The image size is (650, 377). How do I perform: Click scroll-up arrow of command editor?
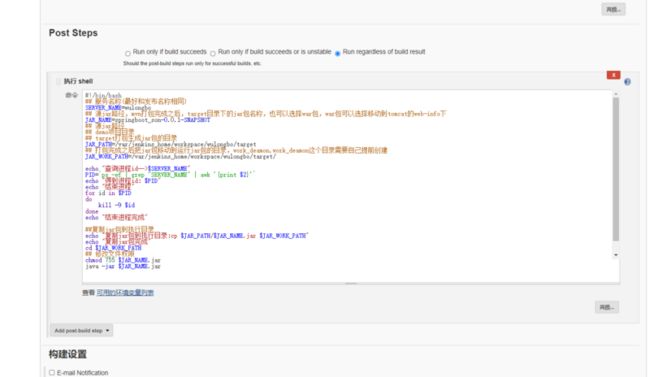[x=616, y=94]
